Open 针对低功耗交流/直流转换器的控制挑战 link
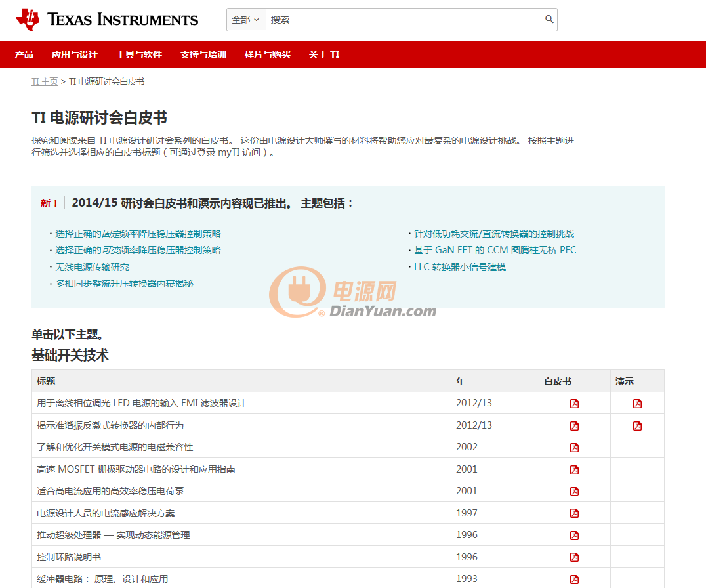This screenshot has height=588, width=706. (x=494, y=234)
